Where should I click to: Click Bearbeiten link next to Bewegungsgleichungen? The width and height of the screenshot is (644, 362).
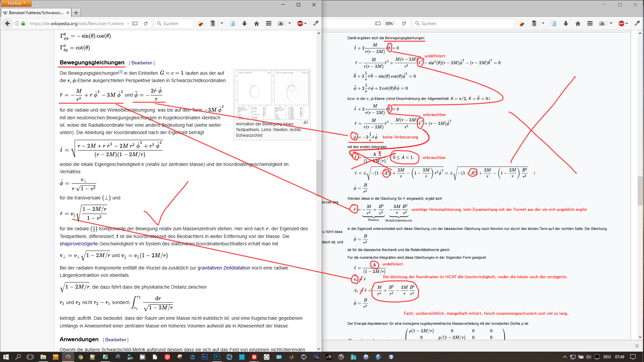click(x=142, y=63)
